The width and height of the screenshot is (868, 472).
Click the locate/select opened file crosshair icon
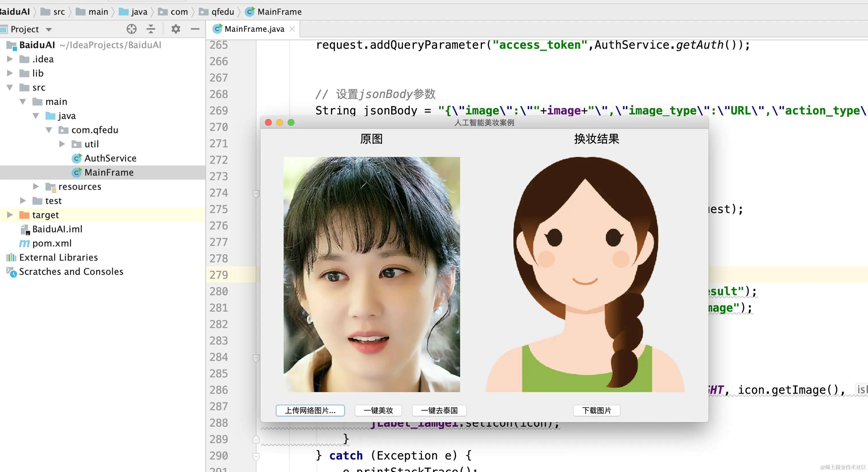[x=131, y=29]
